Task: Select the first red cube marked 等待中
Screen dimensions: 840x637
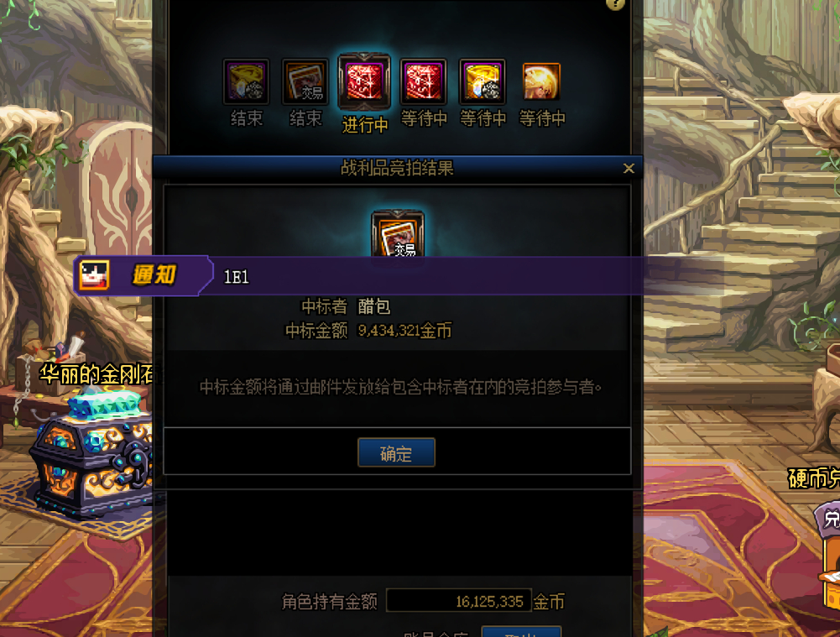Action: click(423, 81)
